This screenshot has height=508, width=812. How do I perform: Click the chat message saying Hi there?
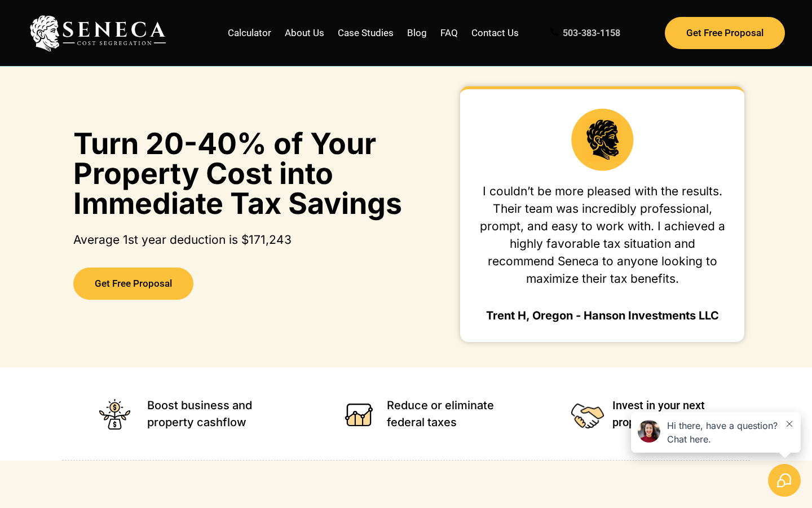(x=722, y=432)
